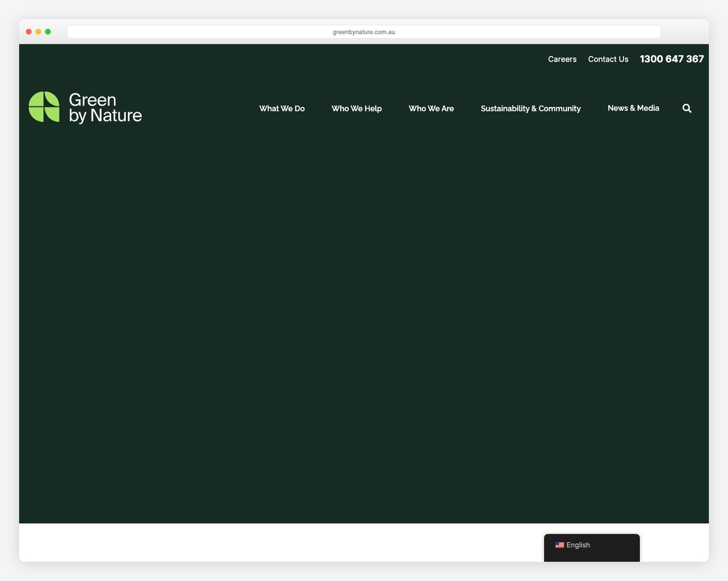Visit the Careers page link
Screen dimensions: 728x581
click(x=562, y=59)
